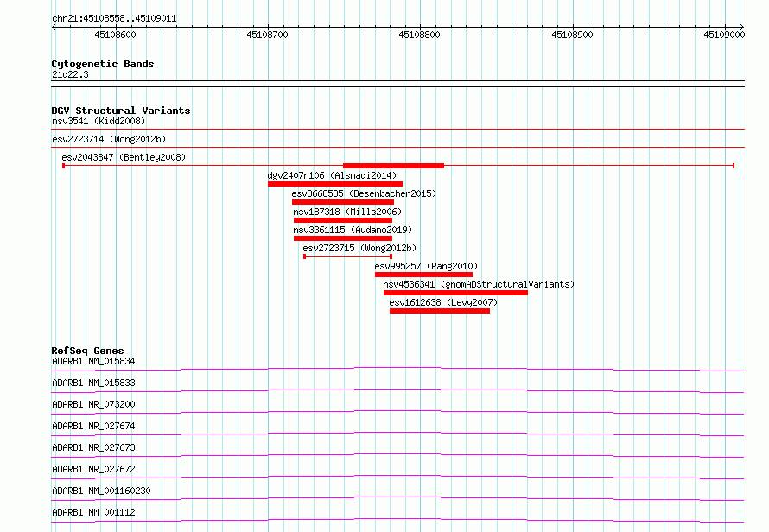Click the Cytogenetic Bands track heading

[x=103, y=64]
